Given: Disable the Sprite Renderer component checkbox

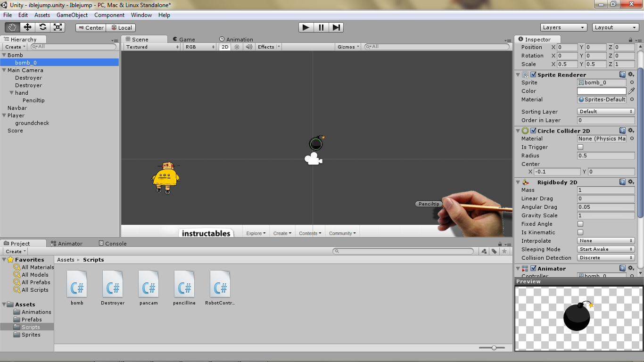Looking at the screenshot, I should 533,74.
